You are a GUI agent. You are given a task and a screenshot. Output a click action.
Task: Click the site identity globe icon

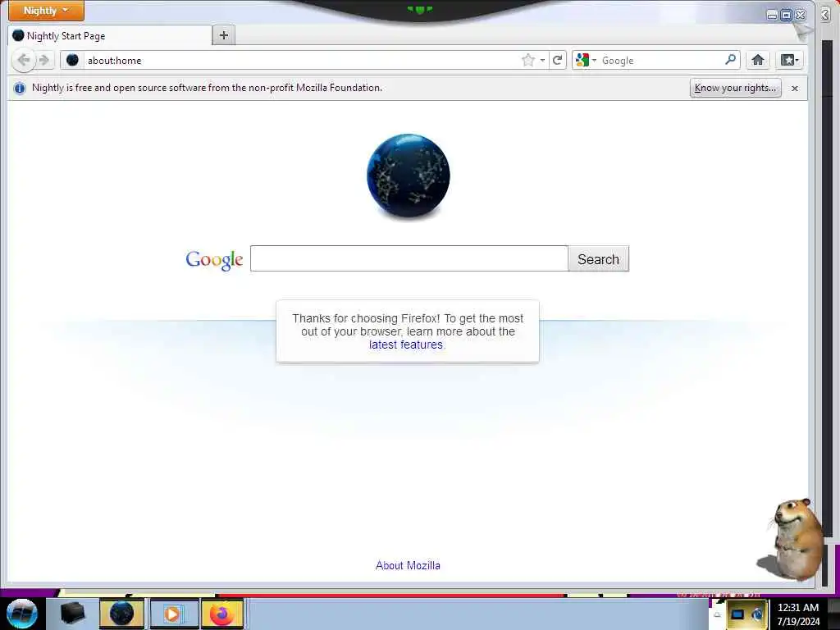[72, 60]
